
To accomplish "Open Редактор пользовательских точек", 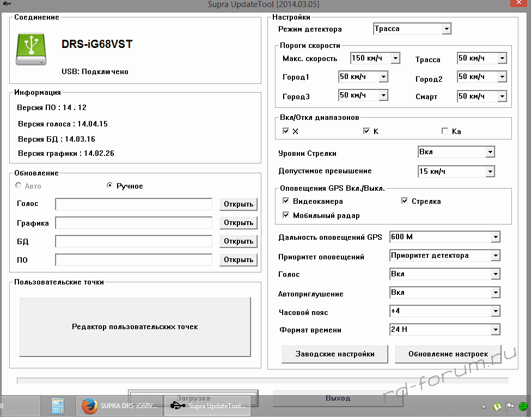I will pos(135,327).
